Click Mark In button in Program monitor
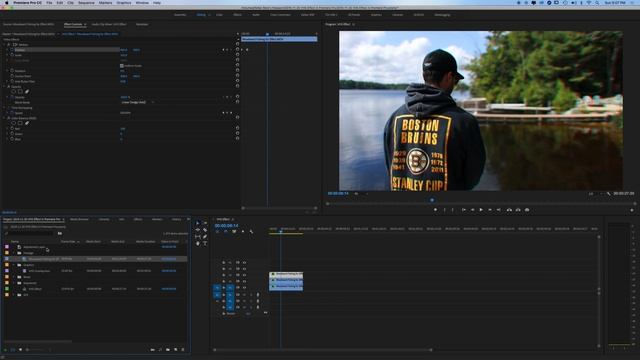Screen dimensions: 640x360 [444, 210]
